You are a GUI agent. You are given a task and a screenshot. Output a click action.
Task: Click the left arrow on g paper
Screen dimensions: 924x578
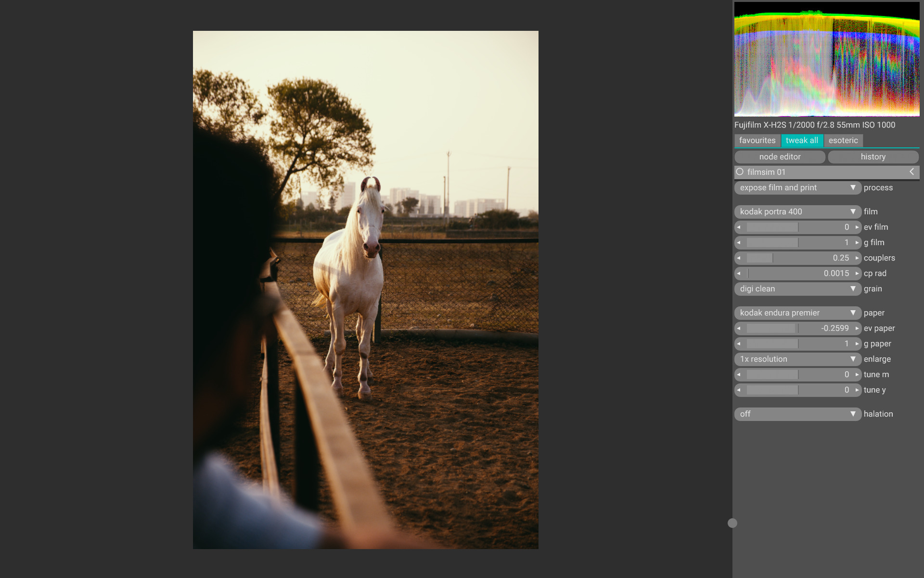739,343
